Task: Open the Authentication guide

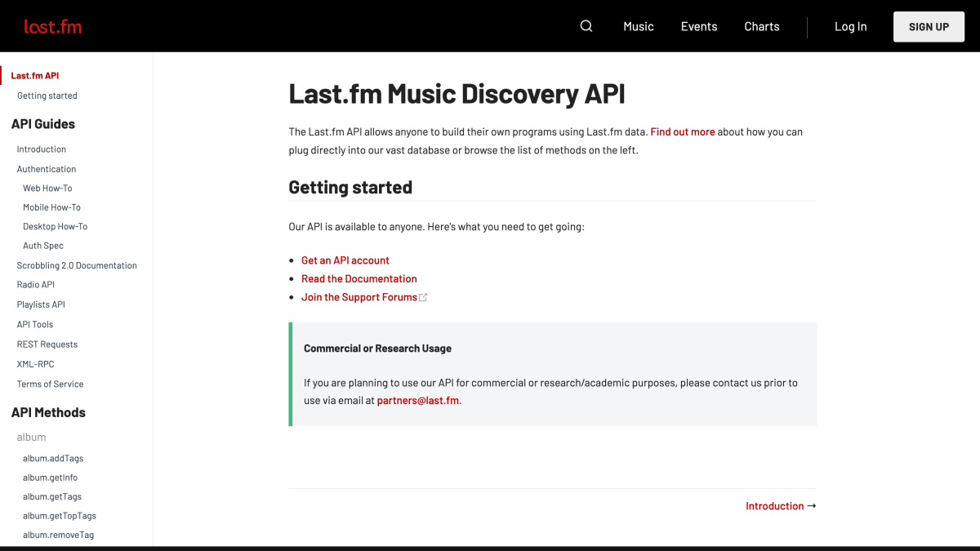Action: (47, 169)
